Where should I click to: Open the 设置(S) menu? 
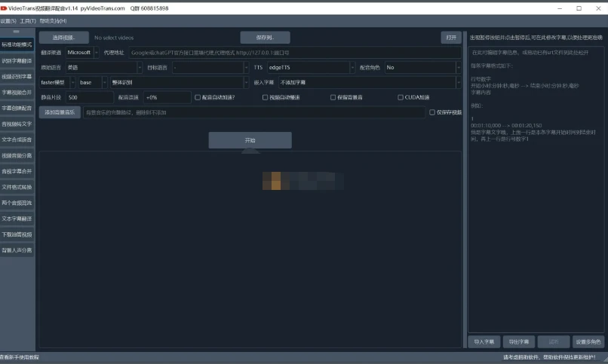[8, 20]
